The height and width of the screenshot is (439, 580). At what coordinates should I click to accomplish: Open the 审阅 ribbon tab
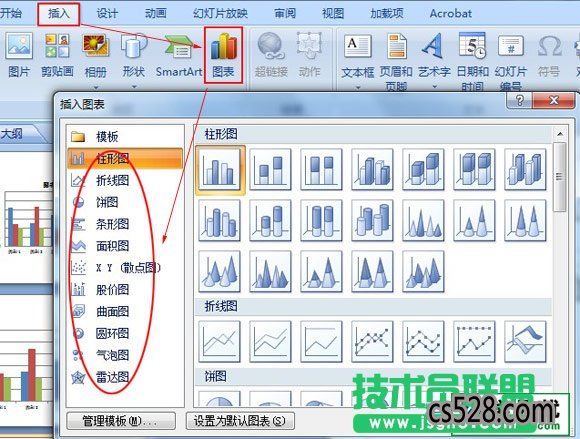285,14
